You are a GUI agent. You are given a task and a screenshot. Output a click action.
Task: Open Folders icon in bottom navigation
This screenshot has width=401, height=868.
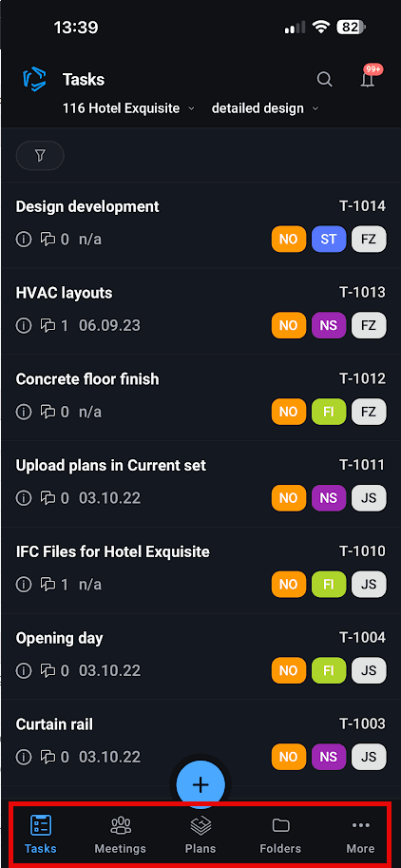click(x=280, y=826)
